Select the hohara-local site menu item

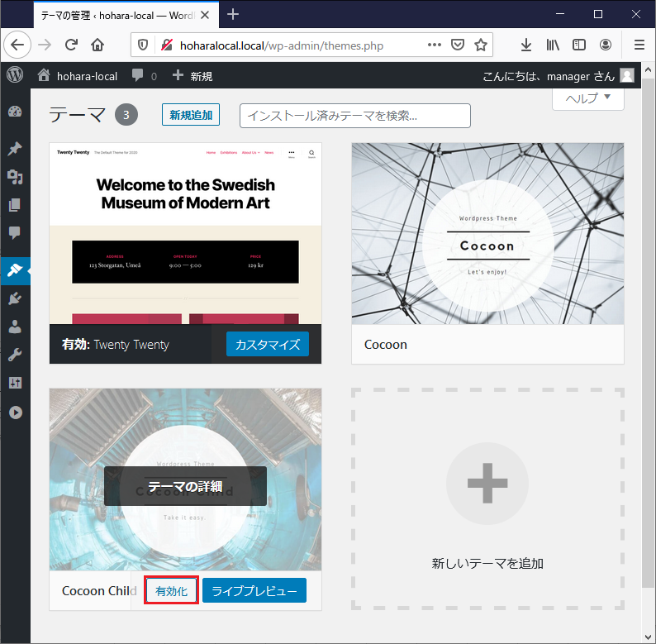78,76
